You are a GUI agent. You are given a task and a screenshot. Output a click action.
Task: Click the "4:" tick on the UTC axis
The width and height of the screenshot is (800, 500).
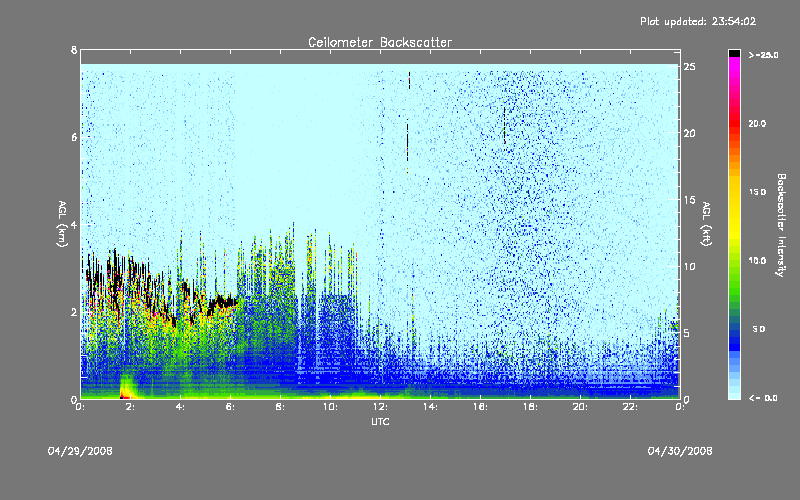coord(180,407)
